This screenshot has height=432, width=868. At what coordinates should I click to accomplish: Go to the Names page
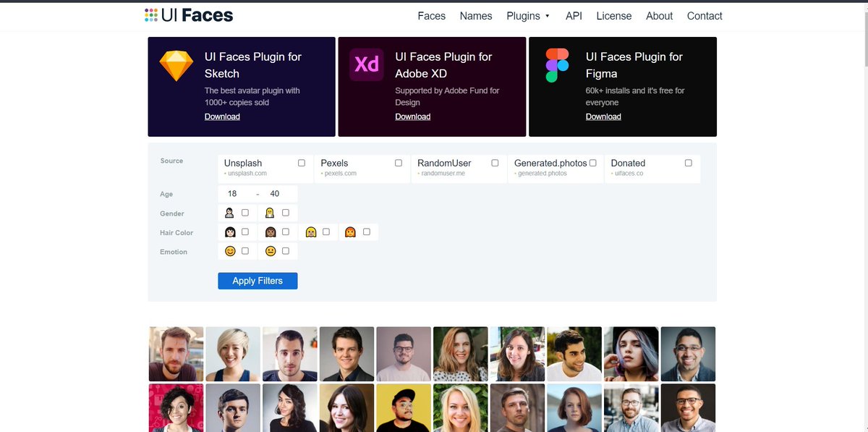476,16
